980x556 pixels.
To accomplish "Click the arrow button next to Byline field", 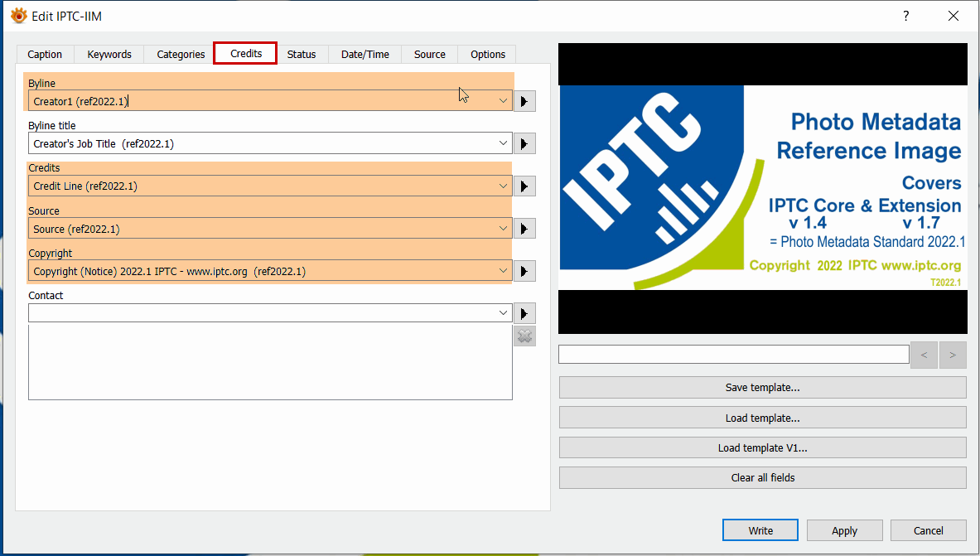I will coord(524,101).
